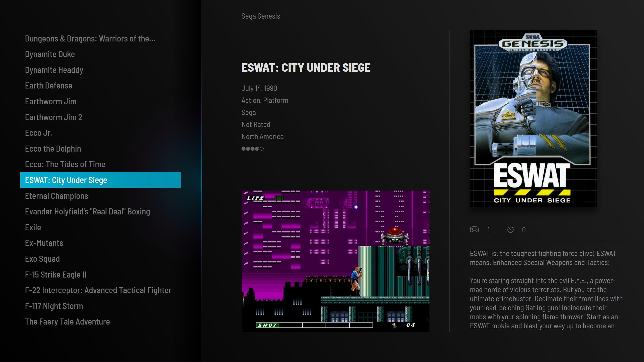Click the rating dots indicator
Image resolution: width=644 pixels, height=362 pixels.
(253, 149)
